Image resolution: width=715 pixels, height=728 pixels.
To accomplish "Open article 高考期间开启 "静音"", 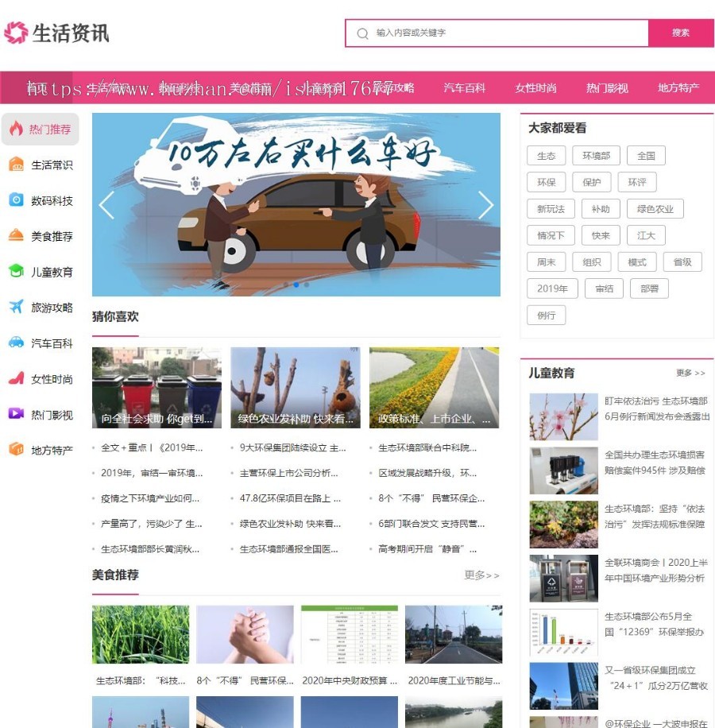I will (427, 549).
